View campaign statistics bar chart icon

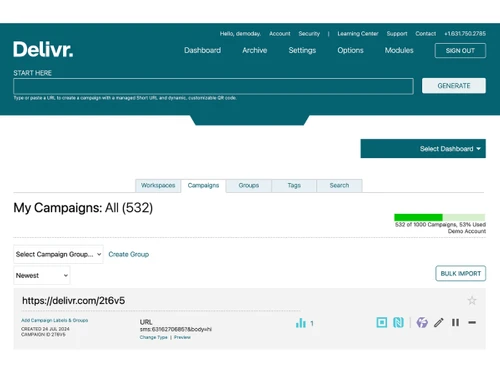click(301, 323)
